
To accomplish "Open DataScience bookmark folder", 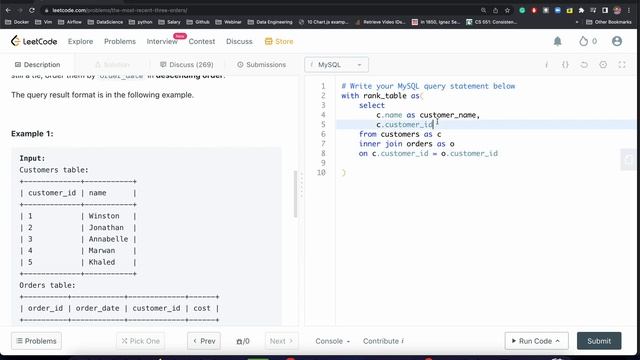I will [105, 22].
